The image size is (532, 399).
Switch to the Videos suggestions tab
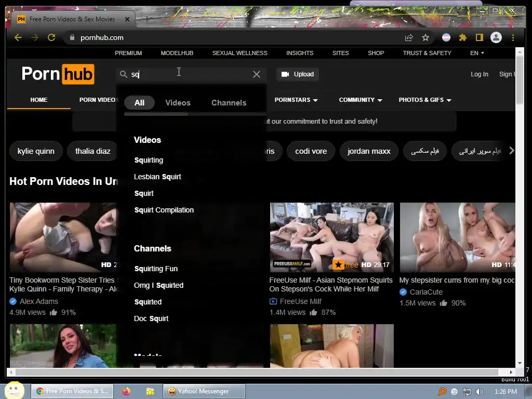(178, 102)
